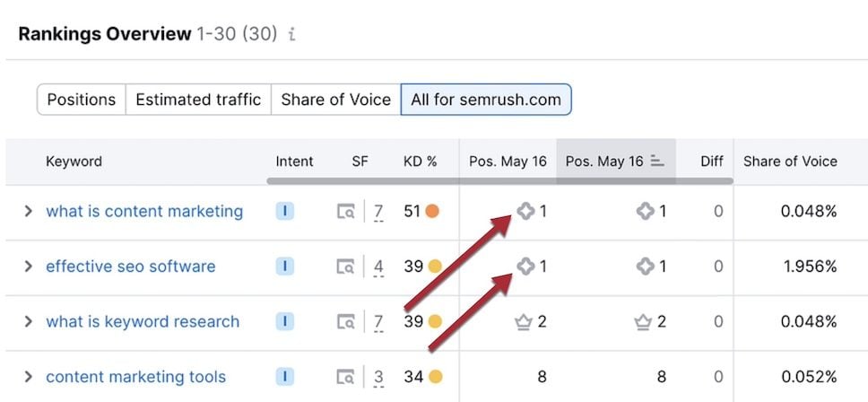The height and width of the screenshot is (402, 868).
Task: Open SERP features icon for 'effective seo software'
Action: click(345, 267)
